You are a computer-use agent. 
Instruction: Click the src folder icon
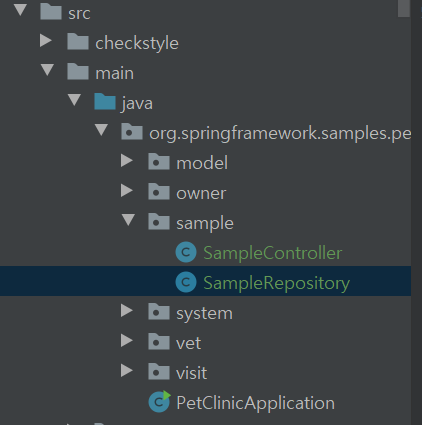pyautogui.click(x=51, y=12)
